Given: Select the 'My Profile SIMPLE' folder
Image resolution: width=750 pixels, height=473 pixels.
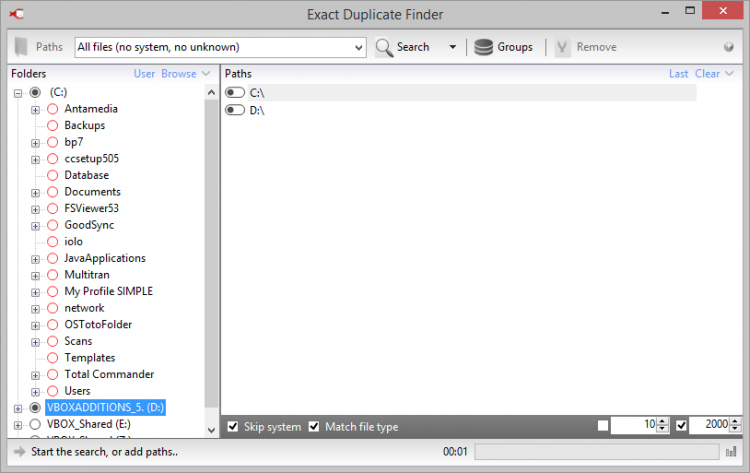Looking at the screenshot, I should coord(109,291).
